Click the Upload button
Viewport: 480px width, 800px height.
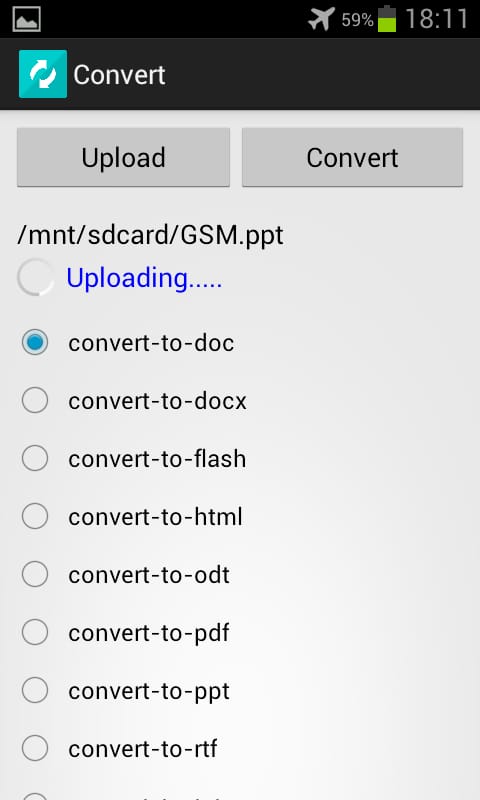123,157
